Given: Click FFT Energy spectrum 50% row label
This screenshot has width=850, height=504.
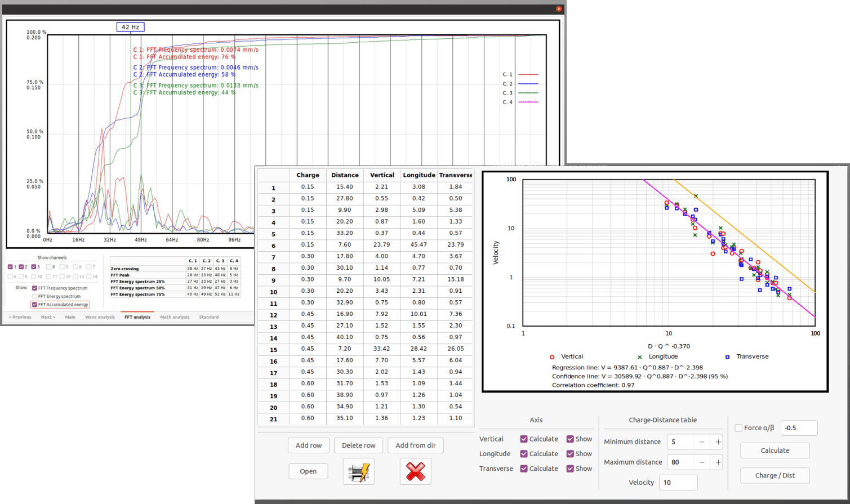Looking at the screenshot, I should tap(137, 288).
